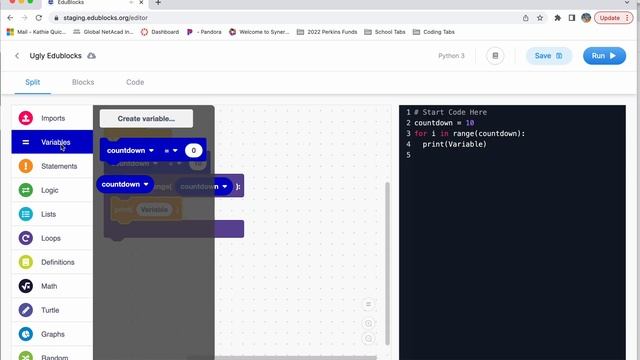
Task: Click code line 'print(Variable)'
Action: click(454, 144)
